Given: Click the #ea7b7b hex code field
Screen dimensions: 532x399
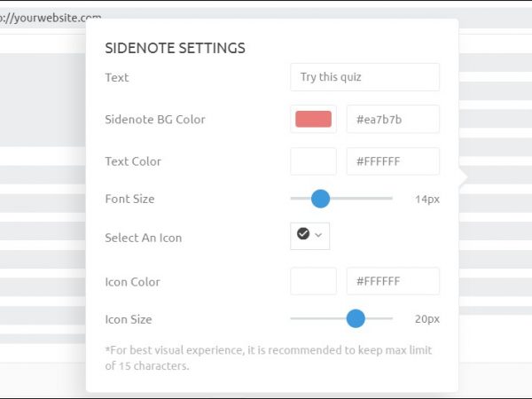Looking at the screenshot, I should 393,119.
